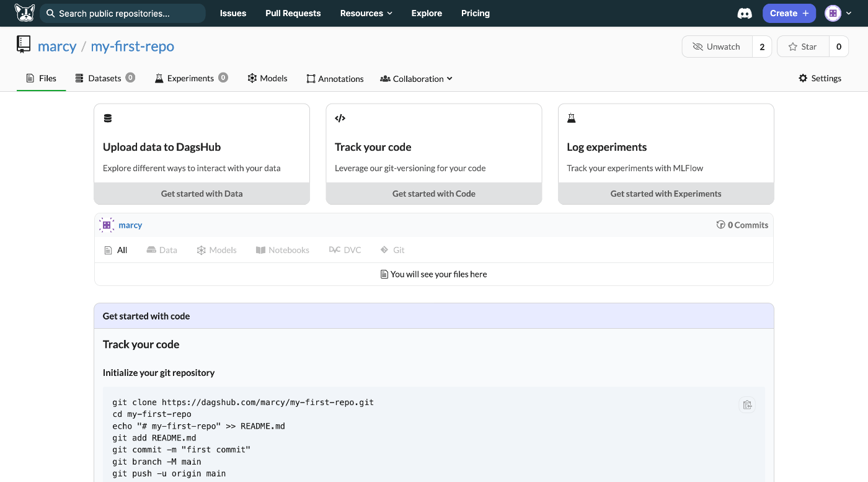Click the Git filter diamond icon
The image size is (868, 482).
384,250
